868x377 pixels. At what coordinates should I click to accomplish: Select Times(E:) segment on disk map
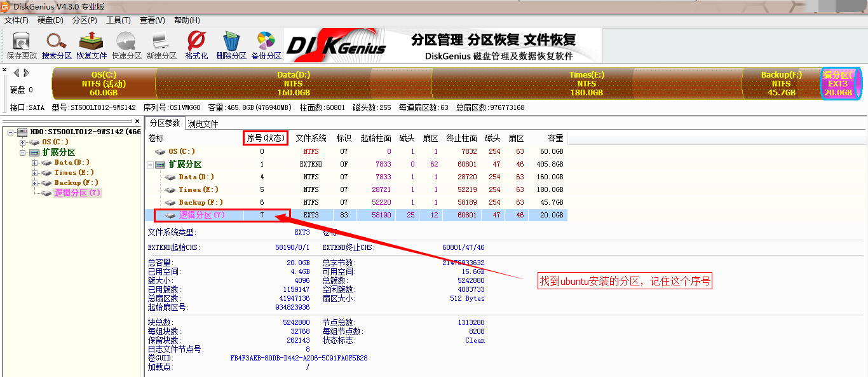pos(587,84)
